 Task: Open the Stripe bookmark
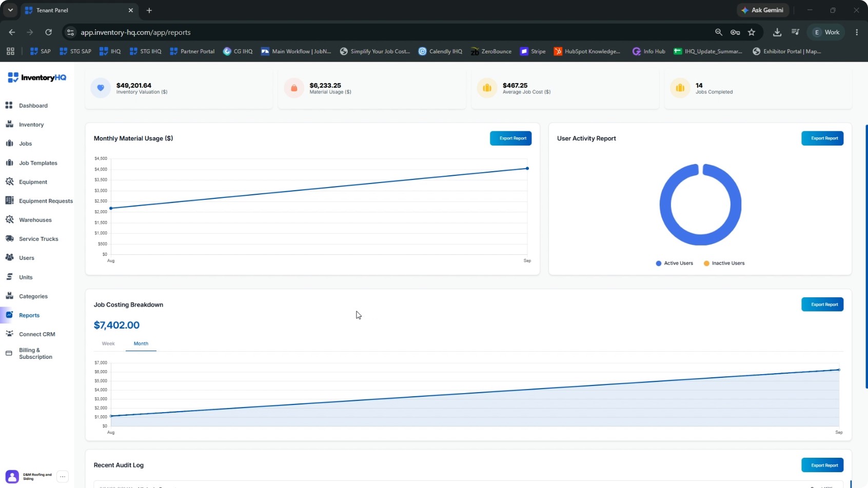533,51
